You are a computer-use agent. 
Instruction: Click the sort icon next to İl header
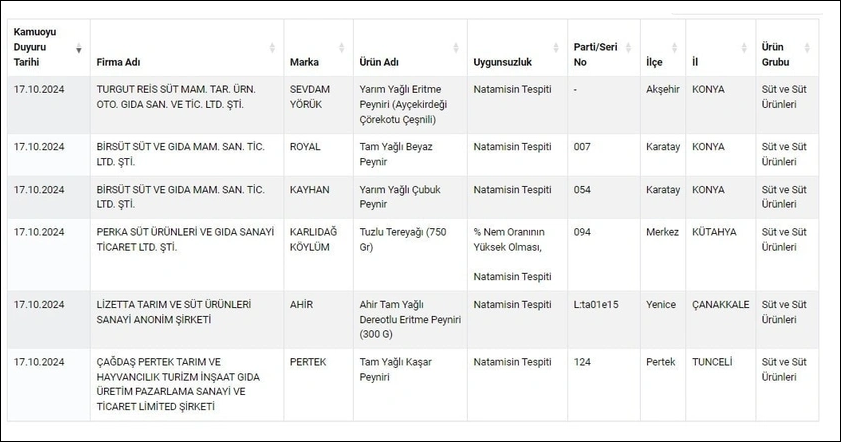pyautogui.click(x=745, y=48)
